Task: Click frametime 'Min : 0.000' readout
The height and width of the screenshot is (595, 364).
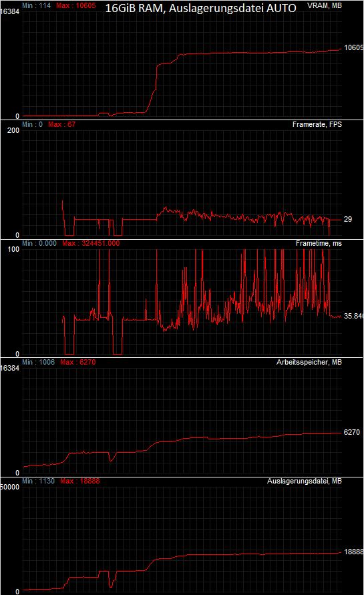Action: 39,244
